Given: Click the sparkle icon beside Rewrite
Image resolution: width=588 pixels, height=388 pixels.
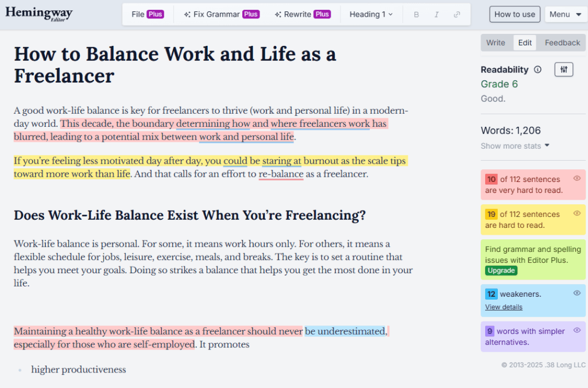Looking at the screenshot, I should coord(278,14).
